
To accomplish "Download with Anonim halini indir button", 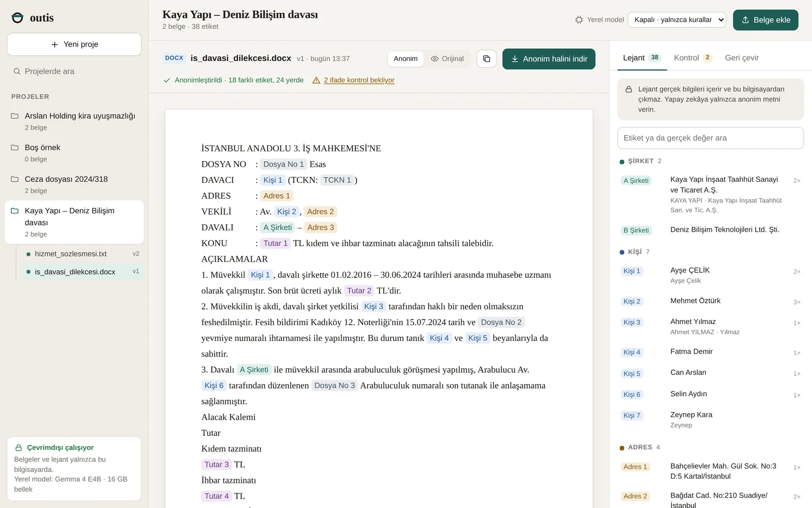I will [549, 59].
